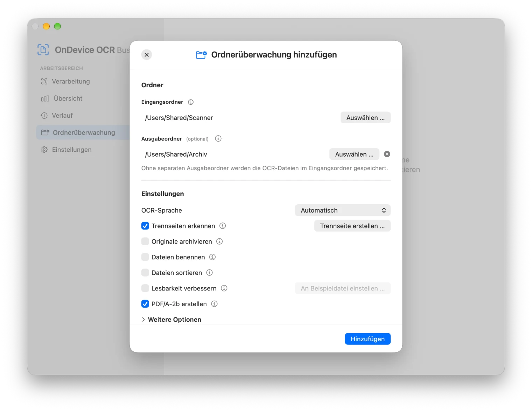Uncheck Trennseiten erkennen checkbox
The width and height of the screenshot is (532, 411).
(145, 226)
